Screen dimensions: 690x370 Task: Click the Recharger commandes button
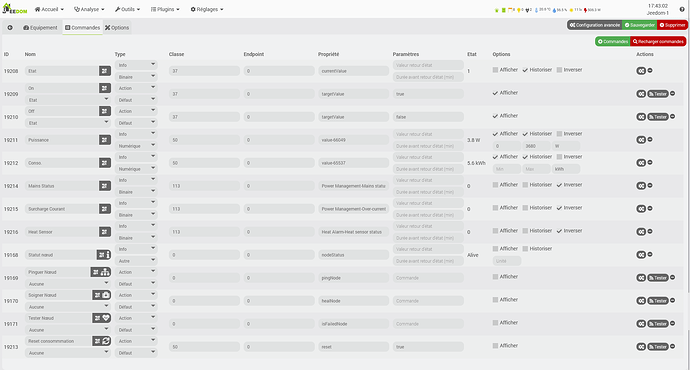click(658, 41)
